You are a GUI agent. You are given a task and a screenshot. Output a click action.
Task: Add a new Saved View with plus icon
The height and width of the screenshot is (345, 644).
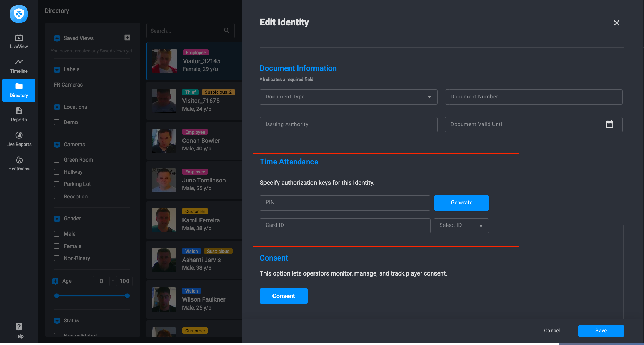pos(128,38)
